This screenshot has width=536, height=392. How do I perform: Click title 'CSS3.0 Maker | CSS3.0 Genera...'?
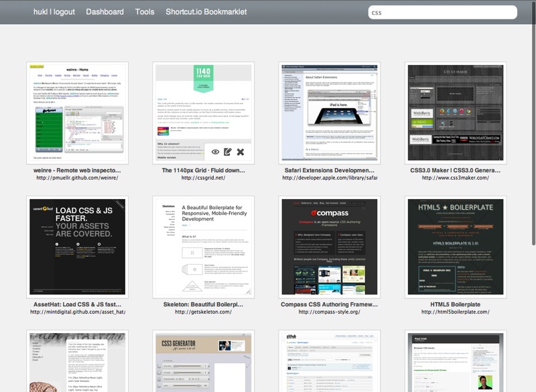pyautogui.click(x=456, y=170)
